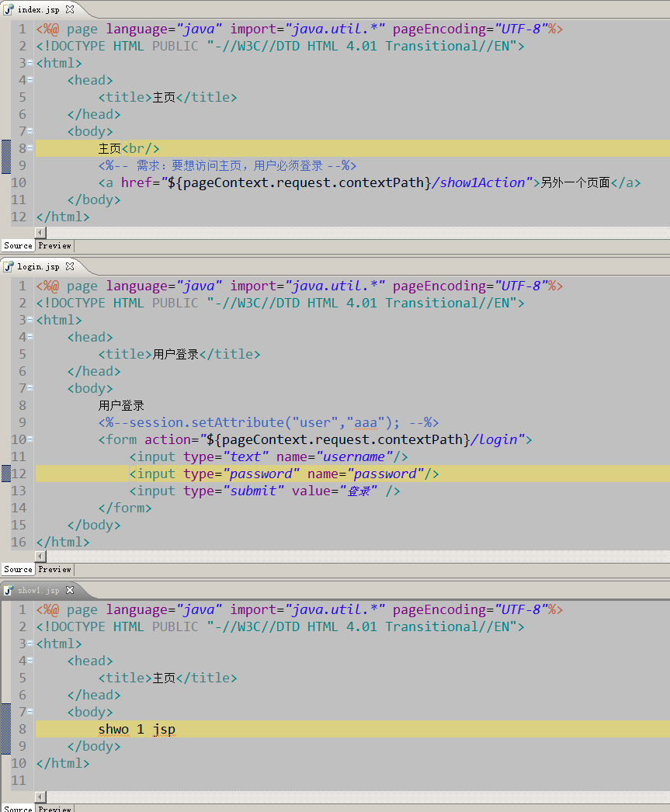Click the closing </head> line in show1.jsp
Screen dimensions: 670x812
(94, 695)
